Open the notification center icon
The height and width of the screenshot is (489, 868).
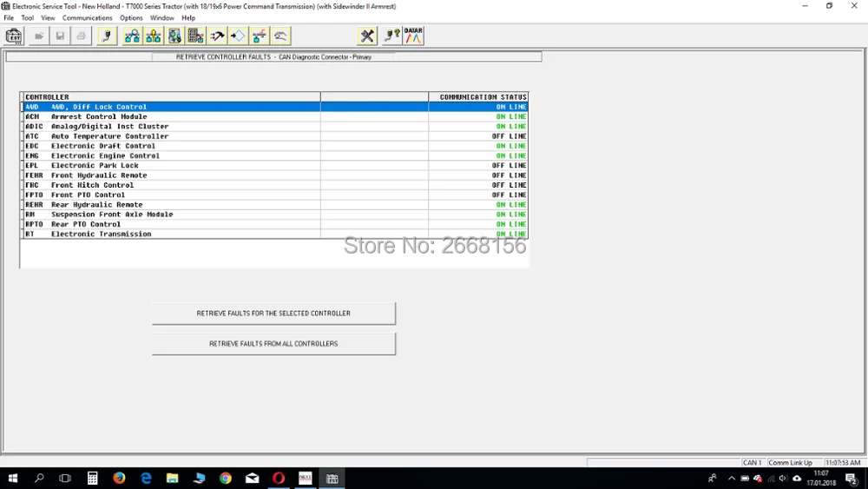[x=852, y=479]
